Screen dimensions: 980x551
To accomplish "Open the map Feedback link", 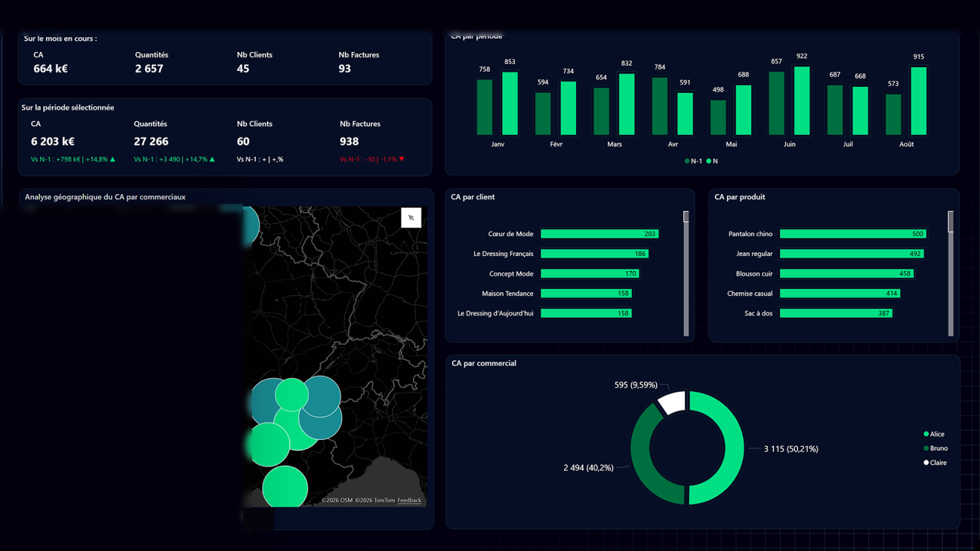I will click(409, 500).
